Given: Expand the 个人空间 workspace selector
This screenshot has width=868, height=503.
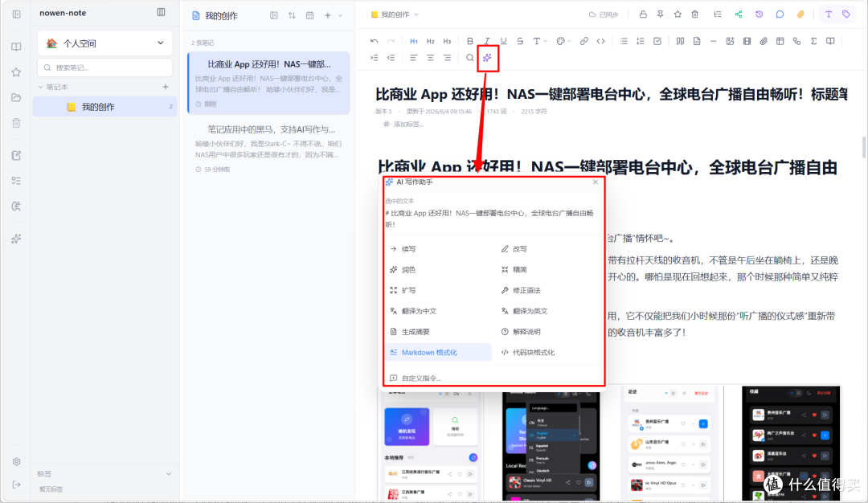Looking at the screenshot, I should pyautogui.click(x=104, y=43).
